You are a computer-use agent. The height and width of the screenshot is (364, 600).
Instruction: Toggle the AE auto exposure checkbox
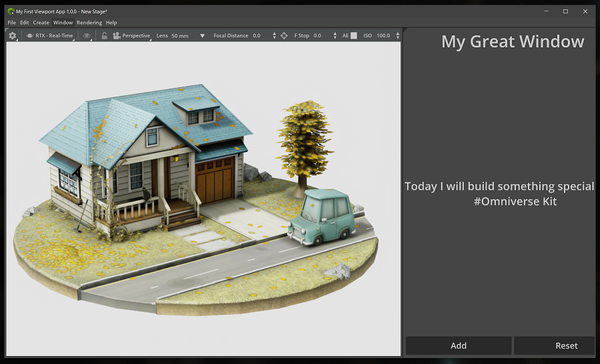pyautogui.click(x=354, y=36)
